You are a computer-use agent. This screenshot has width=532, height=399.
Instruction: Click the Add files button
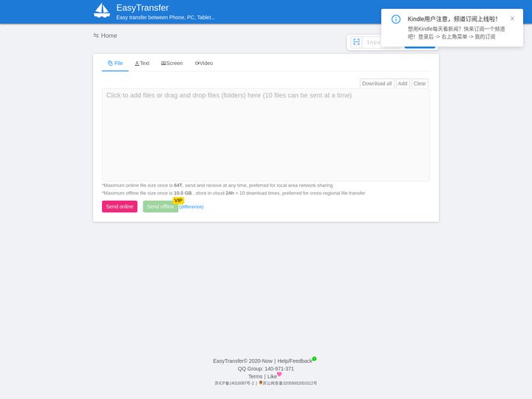pyautogui.click(x=403, y=83)
